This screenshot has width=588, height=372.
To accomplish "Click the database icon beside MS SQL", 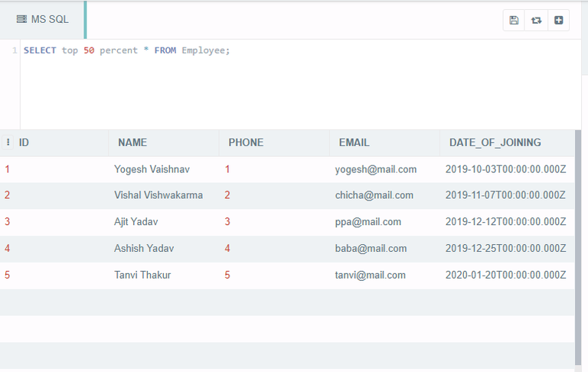I will [x=21, y=19].
